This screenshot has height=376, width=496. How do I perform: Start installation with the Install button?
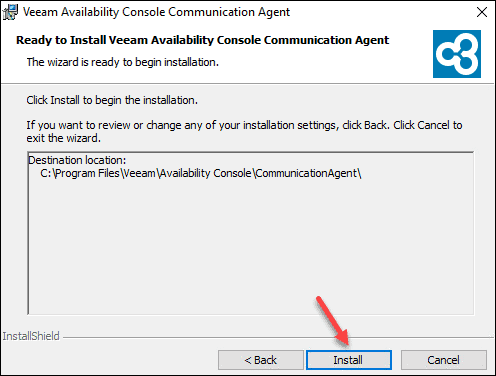pyautogui.click(x=349, y=360)
